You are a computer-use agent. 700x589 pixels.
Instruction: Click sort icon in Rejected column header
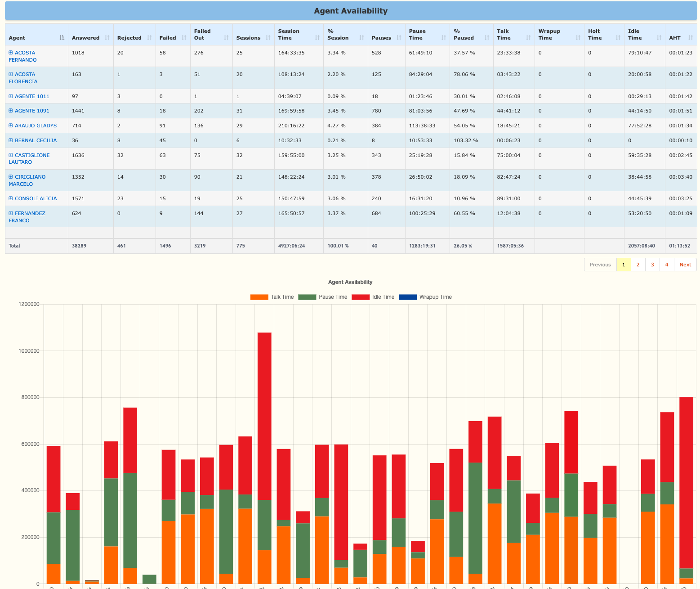[x=149, y=38]
